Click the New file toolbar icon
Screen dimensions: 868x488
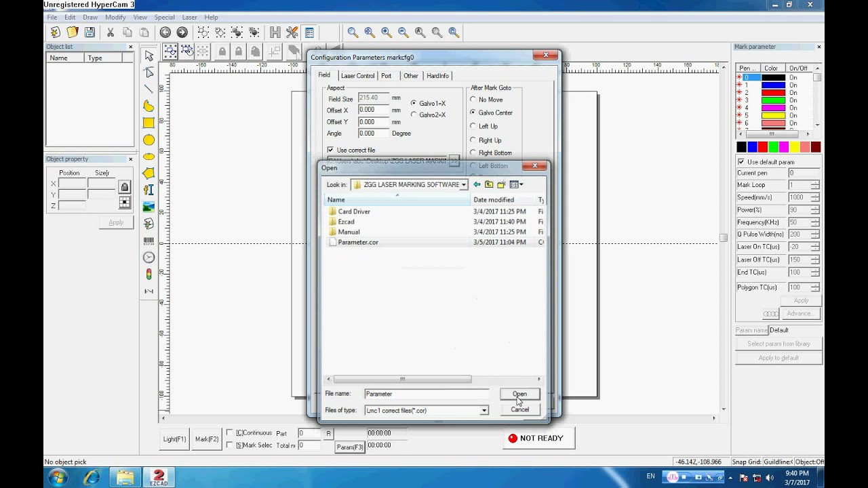click(56, 32)
